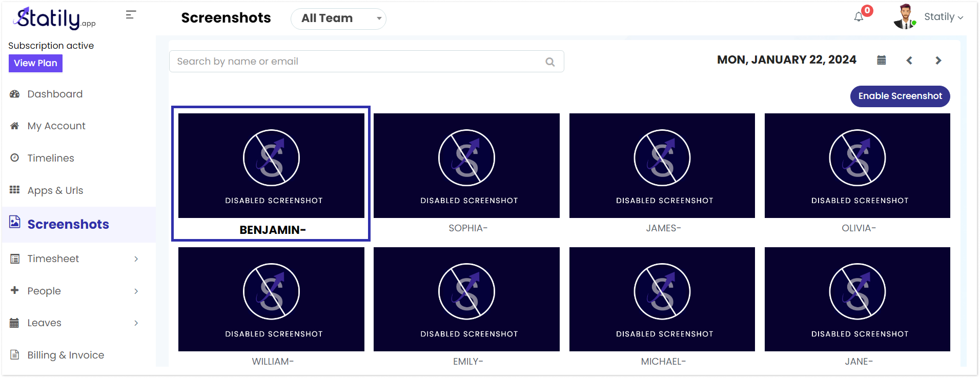Expand the Leaves submenu chevron
The height and width of the screenshot is (378, 980).
(x=136, y=323)
